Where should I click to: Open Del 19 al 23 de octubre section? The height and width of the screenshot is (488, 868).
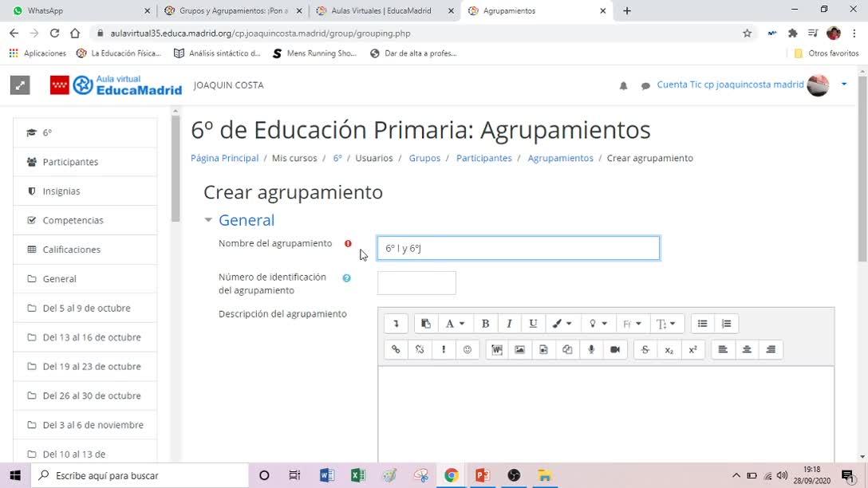(x=85, y=366)
